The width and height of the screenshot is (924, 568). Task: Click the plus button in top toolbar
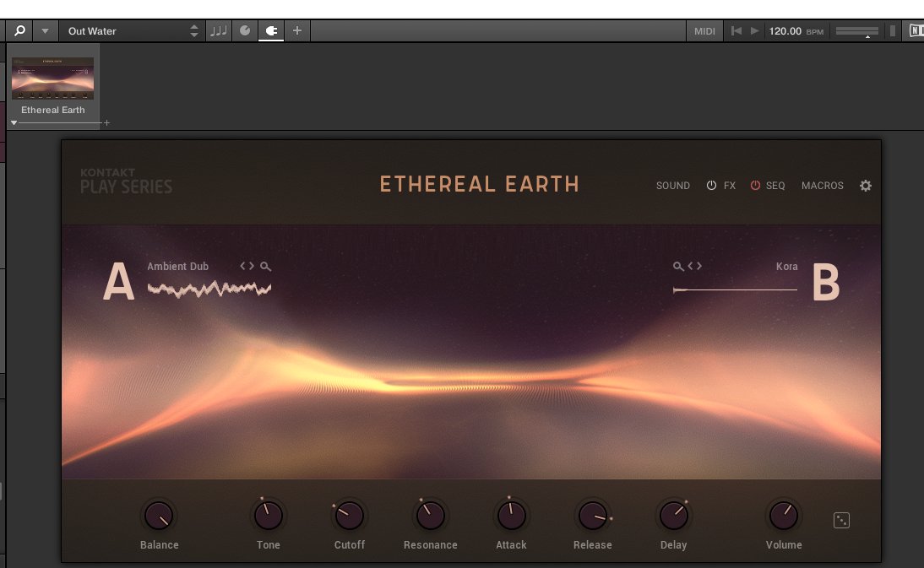tap(297, 30)
